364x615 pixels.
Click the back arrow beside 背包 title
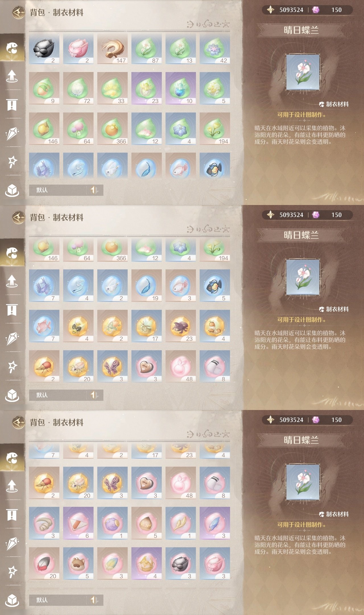(x=18, y=12)
